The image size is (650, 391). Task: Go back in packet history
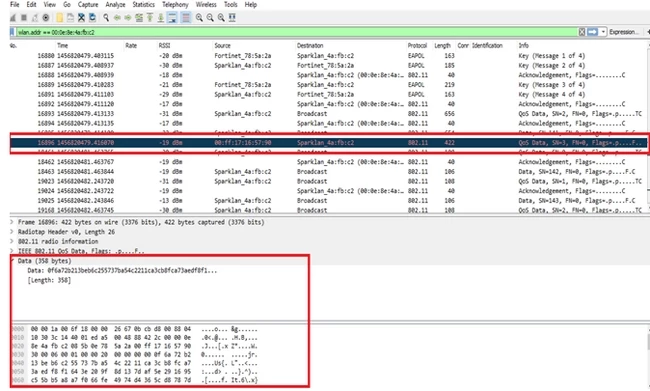(x=117, y=17)
